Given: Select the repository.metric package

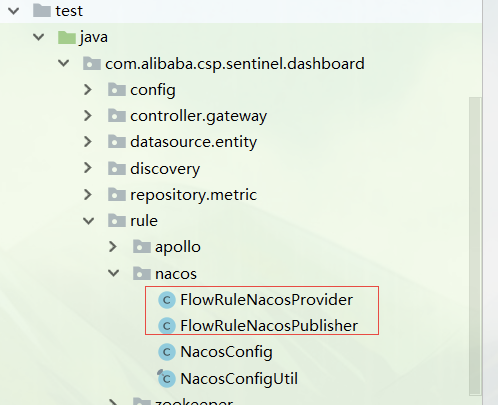Looking at the screenshot, I should pos(194,195).
